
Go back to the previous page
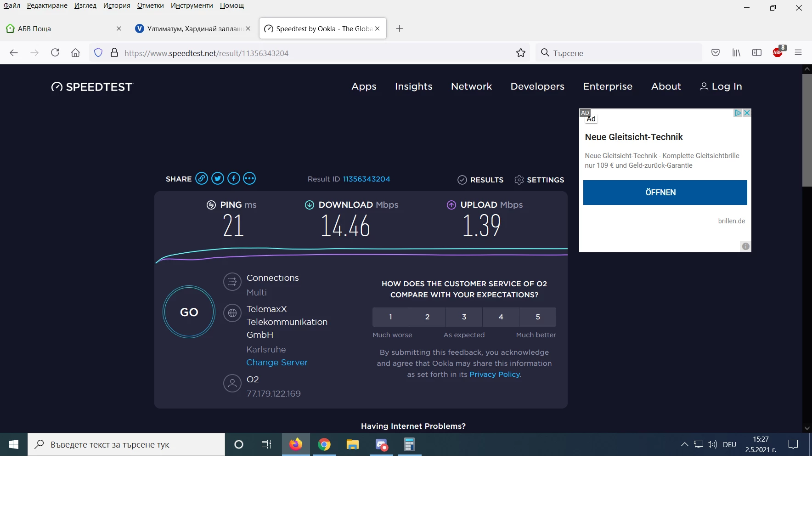pos(14,53)
